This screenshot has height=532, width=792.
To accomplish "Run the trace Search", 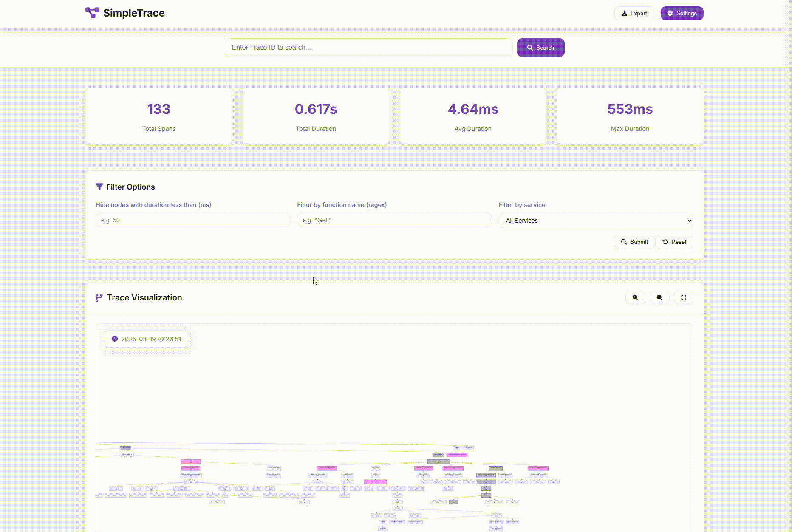I will coord(540,48).
